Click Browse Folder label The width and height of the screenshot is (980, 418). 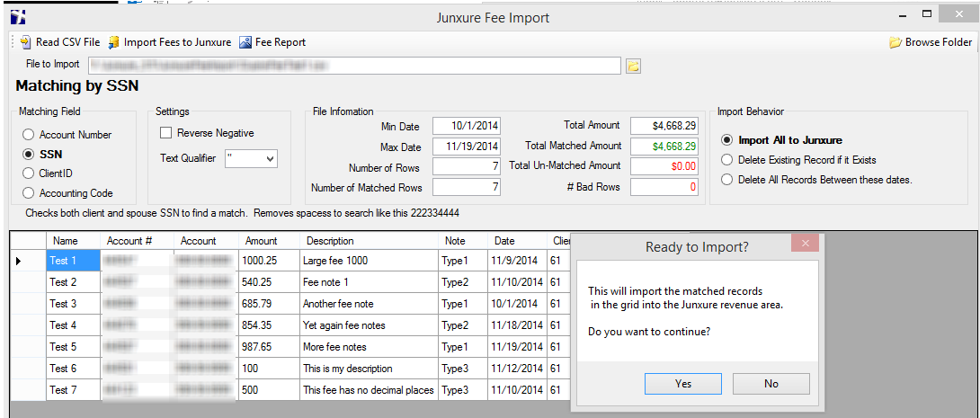click(939, 42)
